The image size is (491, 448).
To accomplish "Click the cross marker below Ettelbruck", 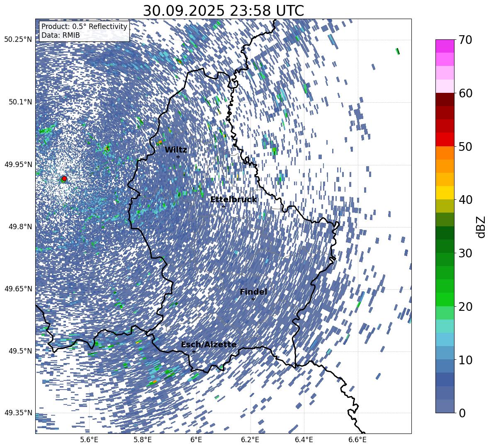I will point(224,206).
